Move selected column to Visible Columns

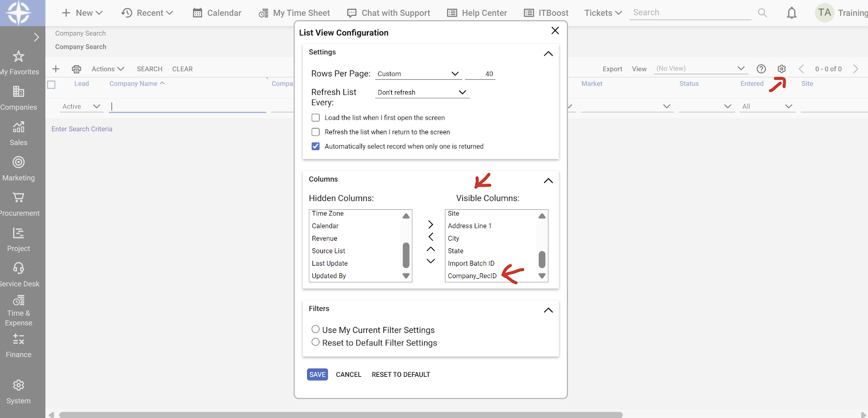click(431, 224)
